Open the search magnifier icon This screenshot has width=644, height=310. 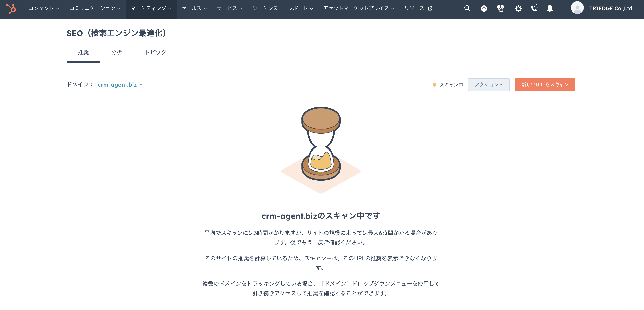pos(467,9)
